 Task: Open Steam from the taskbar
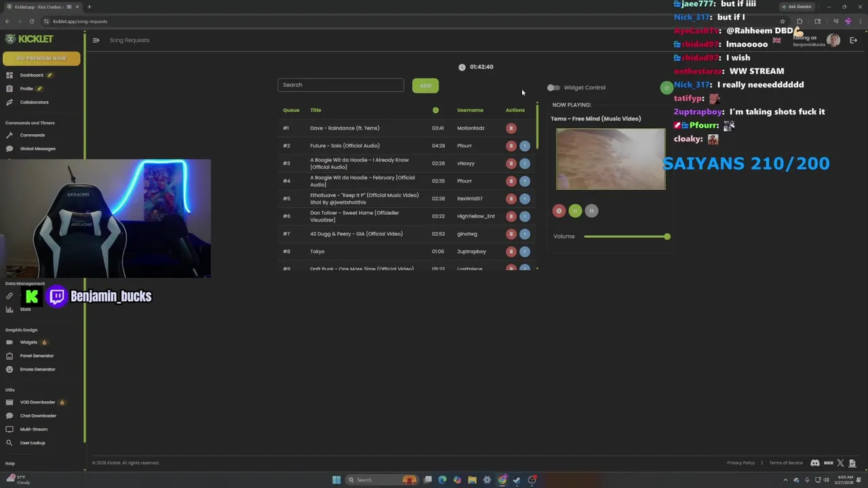click(517, 480)
